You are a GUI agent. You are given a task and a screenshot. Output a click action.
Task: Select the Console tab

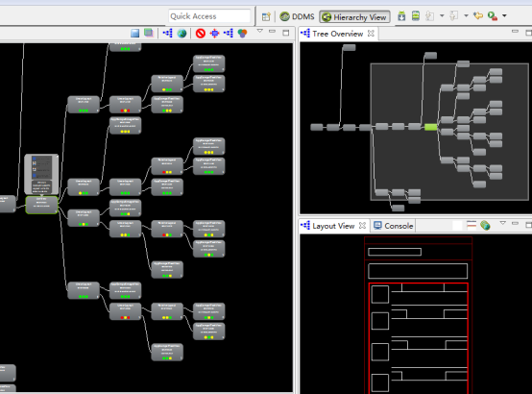pyautogui.click(x=393, y=226)
